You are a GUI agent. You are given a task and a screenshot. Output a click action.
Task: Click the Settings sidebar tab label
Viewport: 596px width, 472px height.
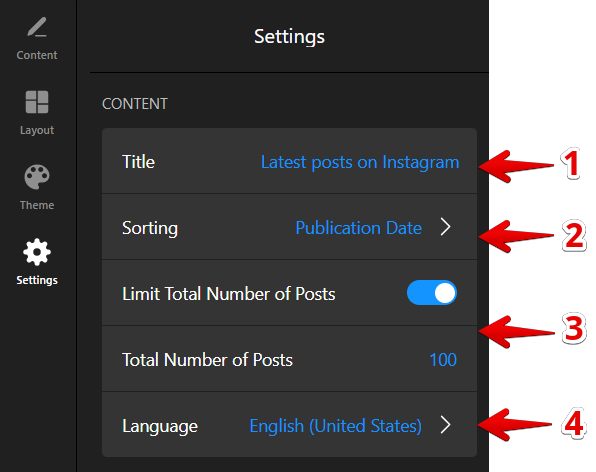click(x=37, y=280)
